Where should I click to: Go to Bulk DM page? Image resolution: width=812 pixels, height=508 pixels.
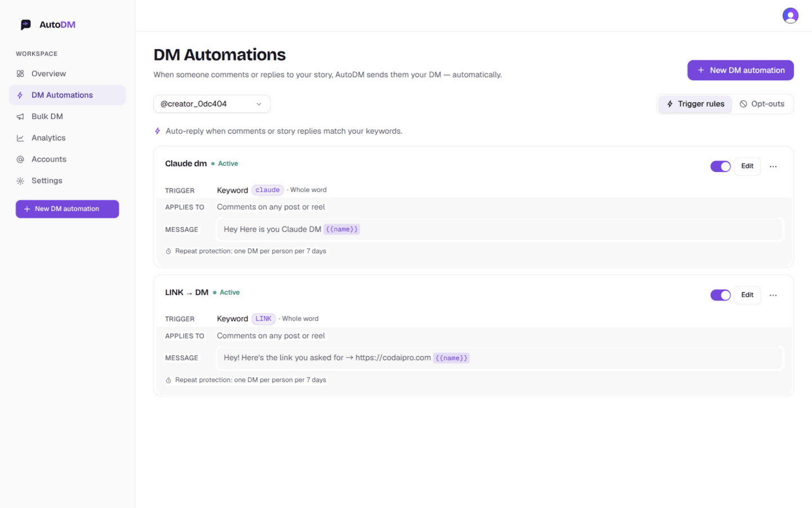click(x=67, y=116)
